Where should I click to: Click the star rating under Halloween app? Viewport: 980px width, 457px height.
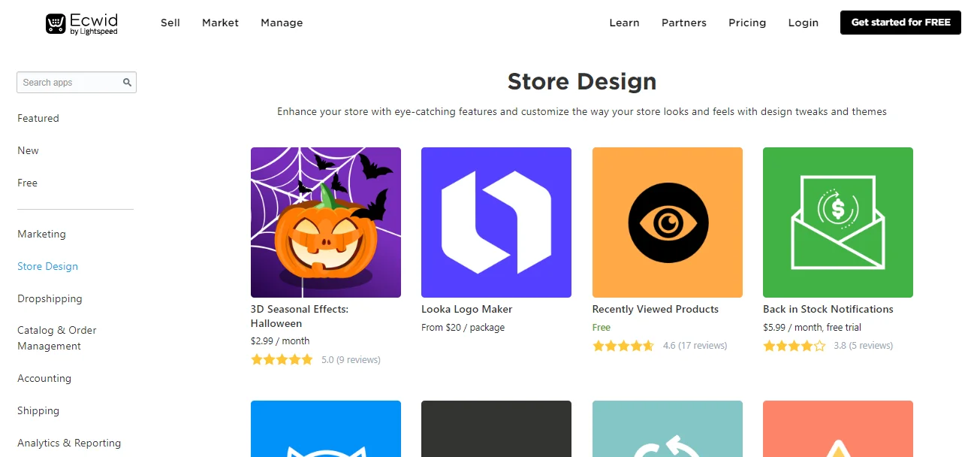(x=282, y=359)
